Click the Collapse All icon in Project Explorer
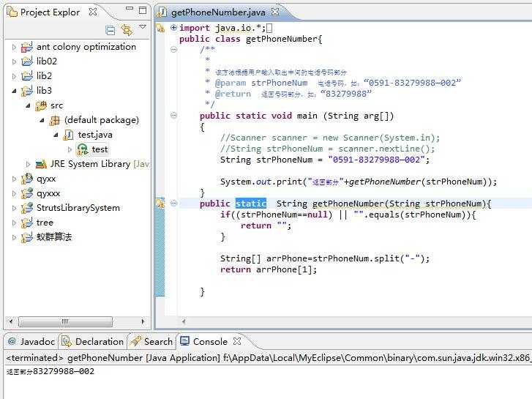Screen dimensions: 532x399 (x=110, y=31)
